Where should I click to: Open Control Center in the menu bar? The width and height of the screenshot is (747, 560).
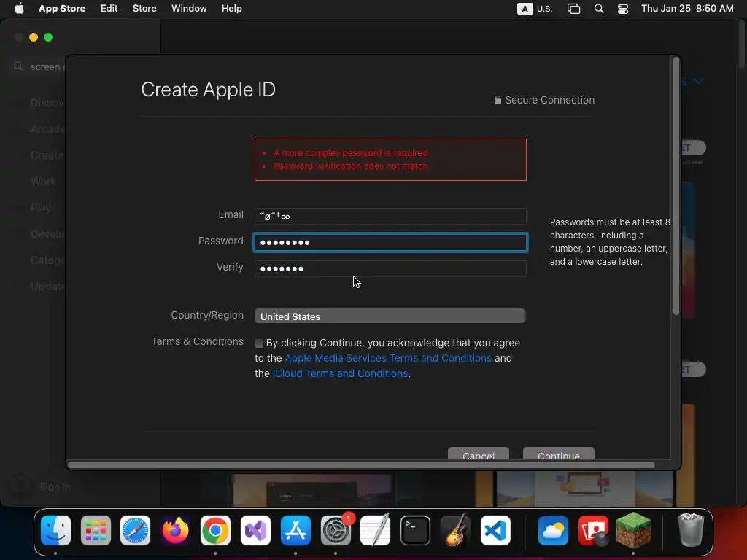623,9
